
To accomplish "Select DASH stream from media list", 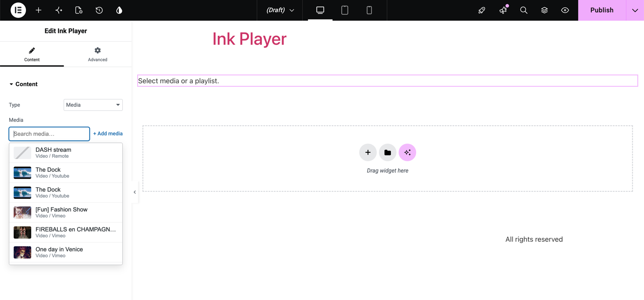I will [x=66, y=152].
